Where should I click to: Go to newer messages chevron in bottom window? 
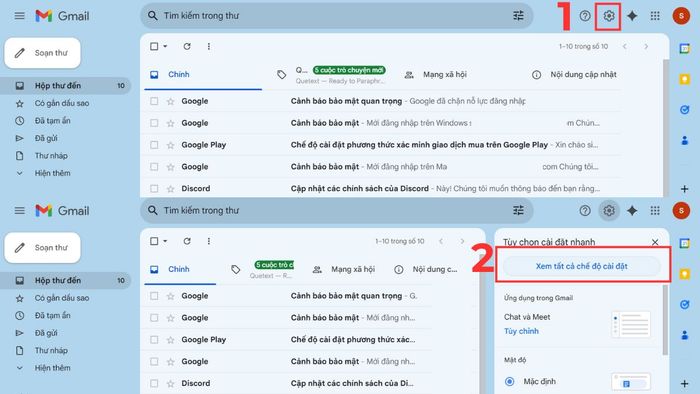point(441,241)
